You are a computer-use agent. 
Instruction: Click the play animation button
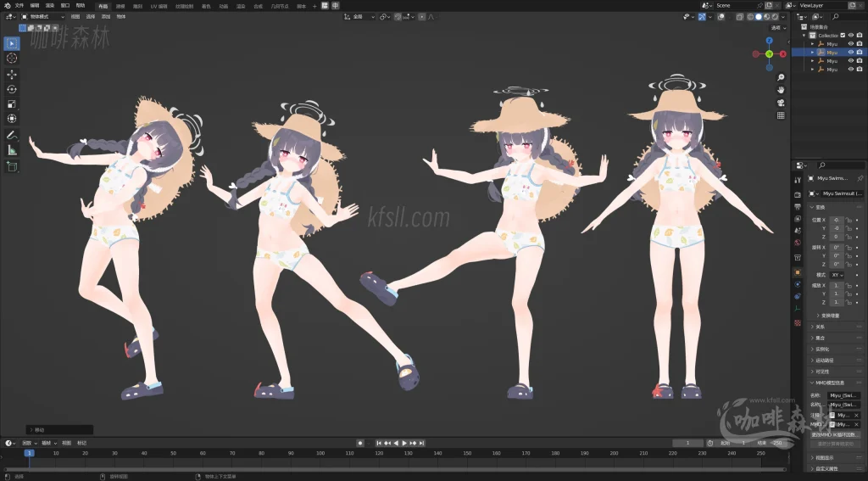(404, 443)
